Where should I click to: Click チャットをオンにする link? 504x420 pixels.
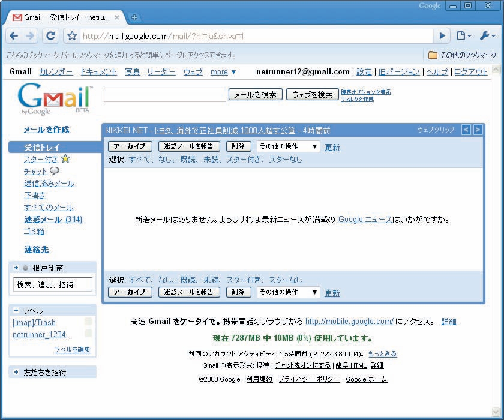coord(302,365)
